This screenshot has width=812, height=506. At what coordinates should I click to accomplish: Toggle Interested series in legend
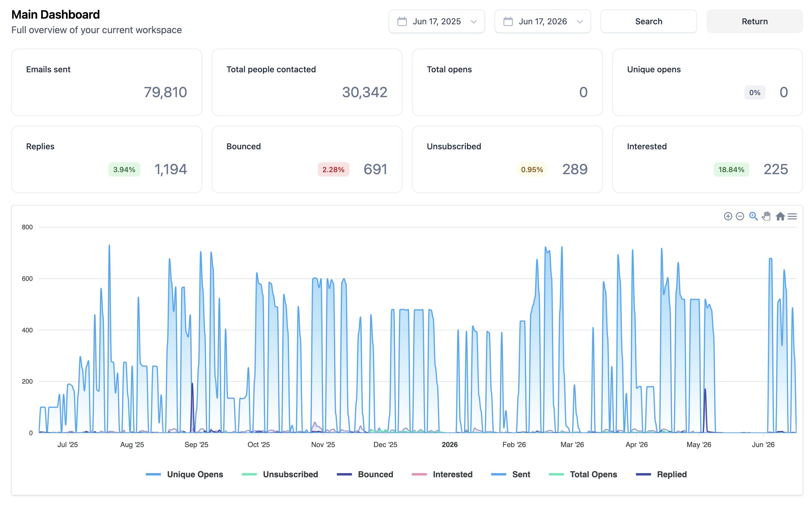point(442,474)
